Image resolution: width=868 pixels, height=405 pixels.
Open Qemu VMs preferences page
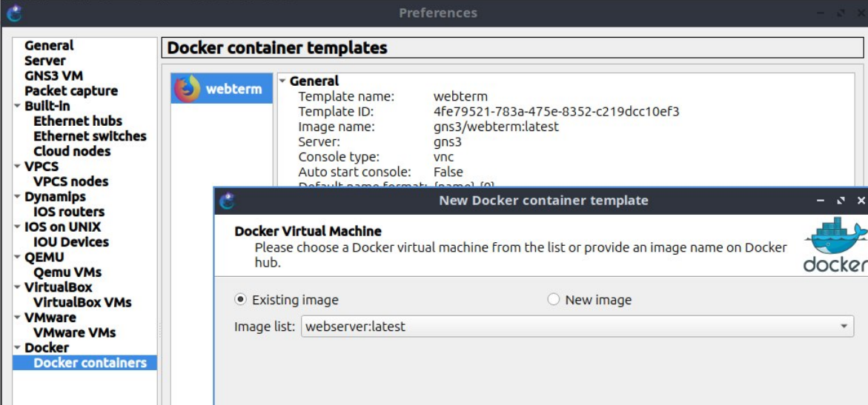67,272
